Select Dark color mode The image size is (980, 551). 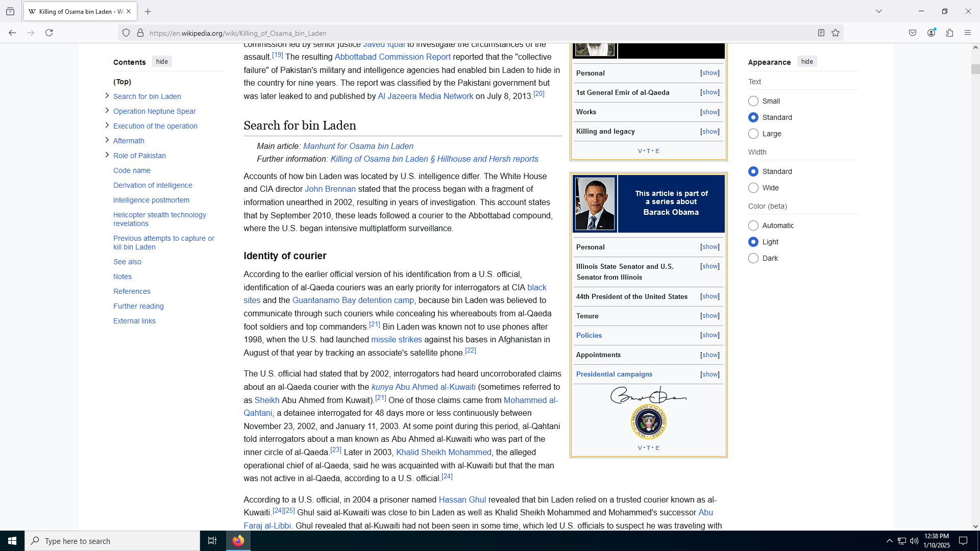[x=753, y=258]
